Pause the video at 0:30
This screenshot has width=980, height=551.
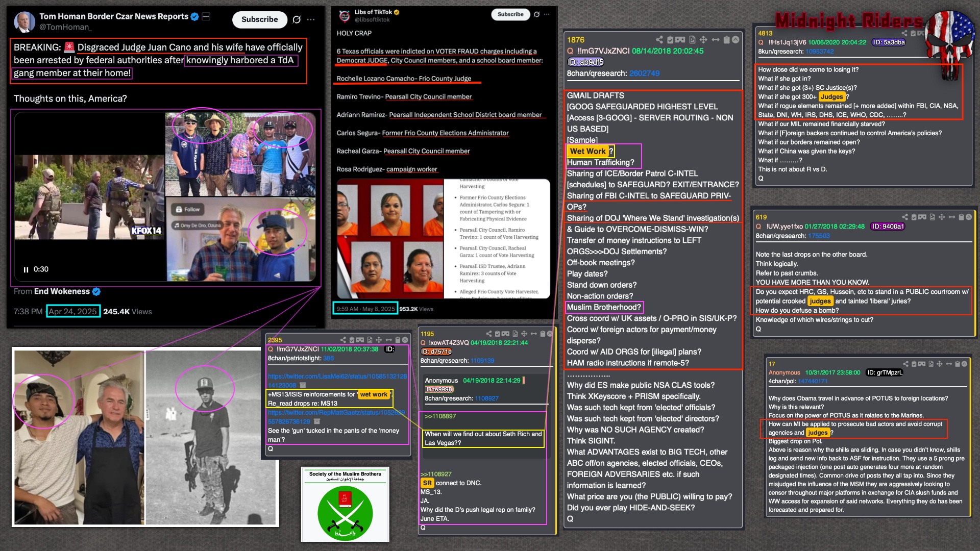26,269
